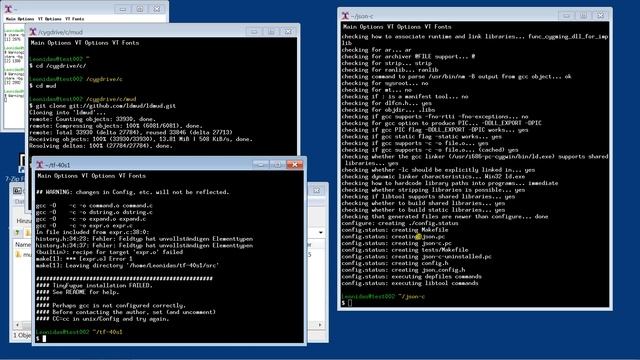Click '## WARNING: changes in Config' line
Viewport: 640px width, 360px height.
(x=133, y=192)
